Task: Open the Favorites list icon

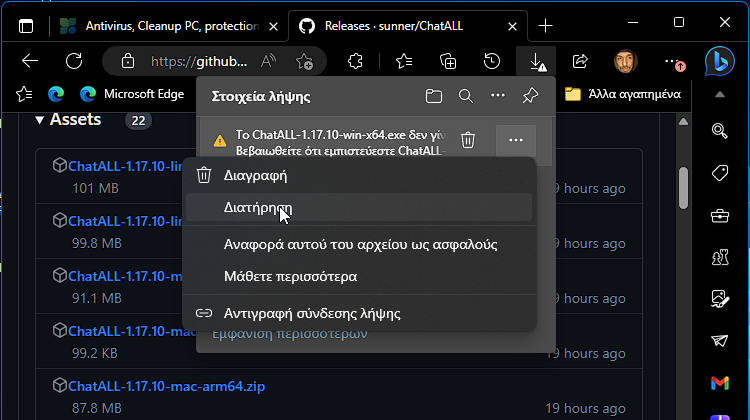Action: point(404,61)
